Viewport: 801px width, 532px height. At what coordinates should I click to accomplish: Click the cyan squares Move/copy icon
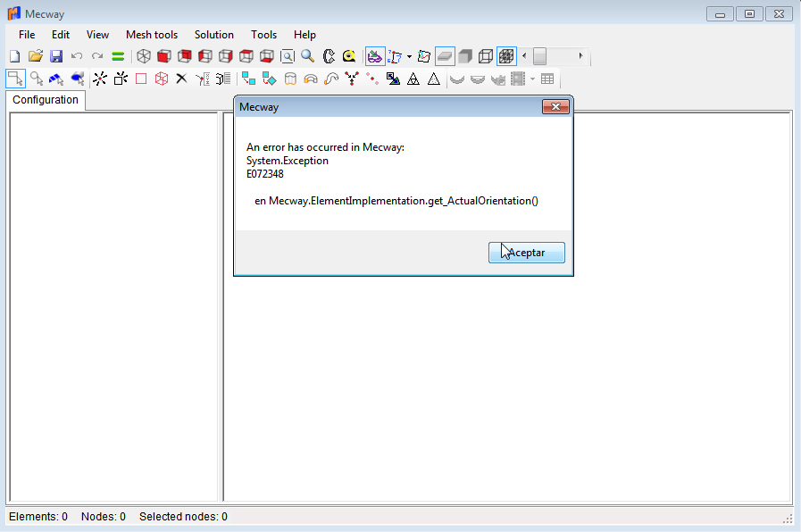[x=249, y=79]
